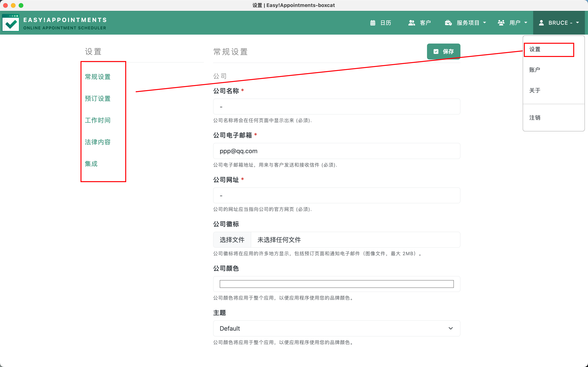Click the users group icon

(x=501, y=23)
